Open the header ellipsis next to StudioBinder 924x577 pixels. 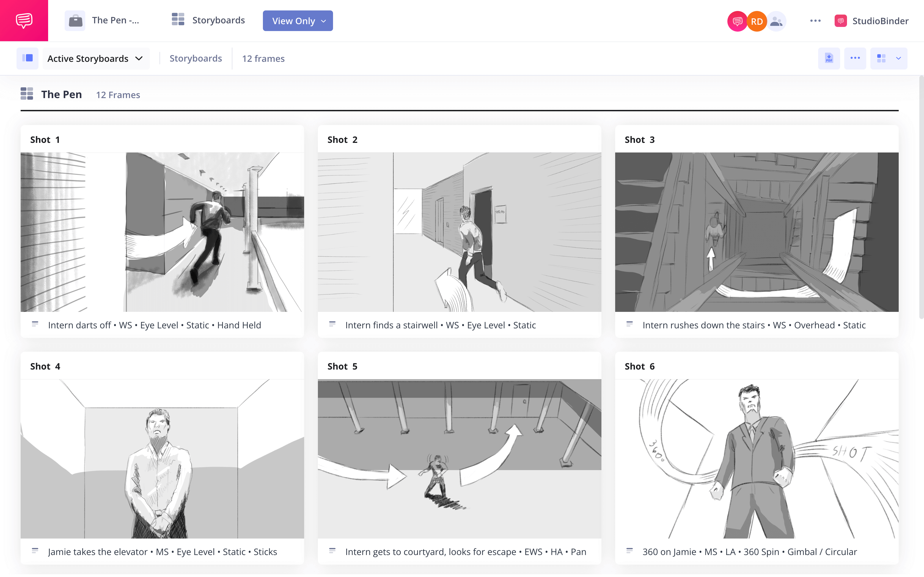[x=816, y=21]
